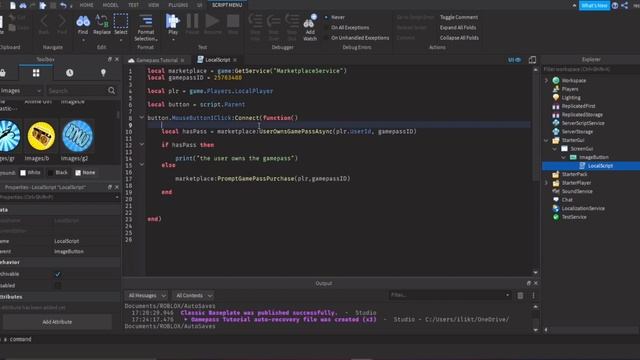Select ReplicatedStorage in Explorer
This screenshot has width=640, height=360.
click(x=582, y=115)
